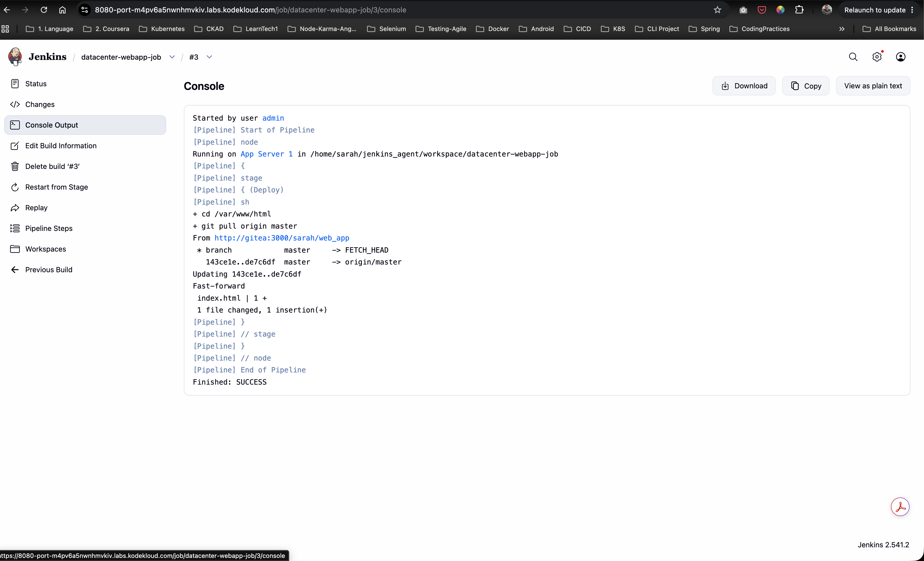The image size is (924, 561).
Task: Select Pipeline Steps in the sidebar
Action: coord(85,228)
